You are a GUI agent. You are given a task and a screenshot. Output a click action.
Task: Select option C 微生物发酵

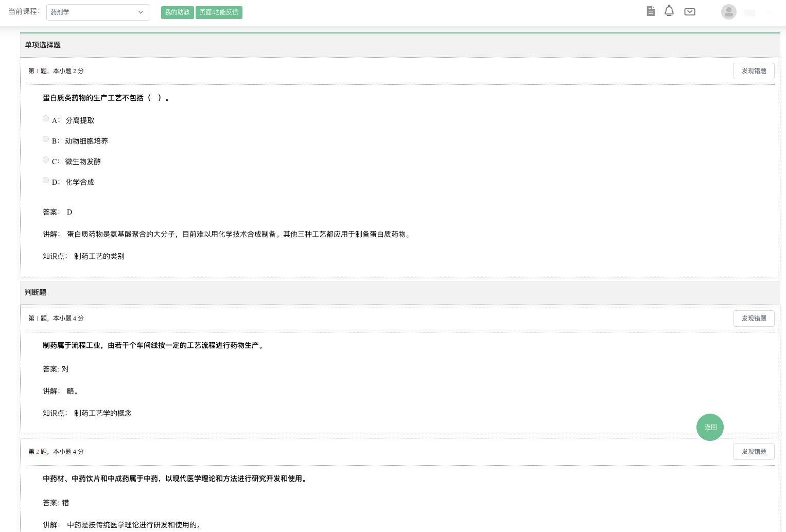[x=46, y=159]
